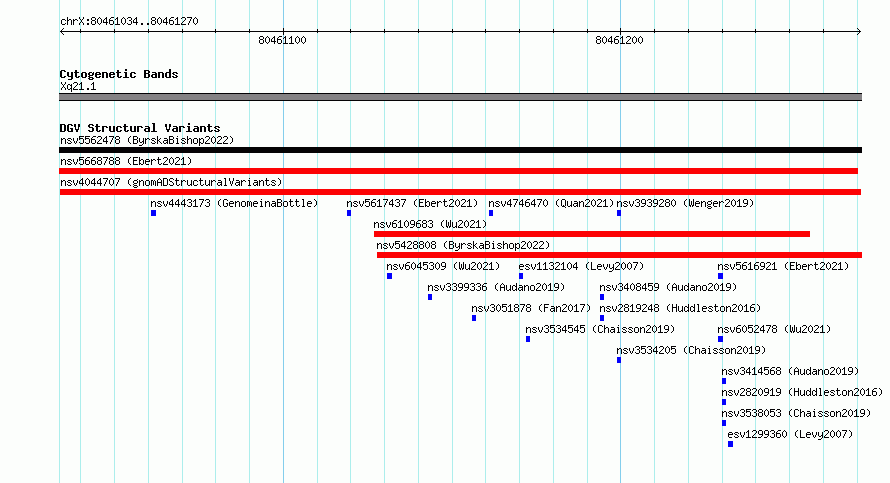
Task: Click the nsv3534205 (Chaisson2019) label
Action: [x=691, y=350]
